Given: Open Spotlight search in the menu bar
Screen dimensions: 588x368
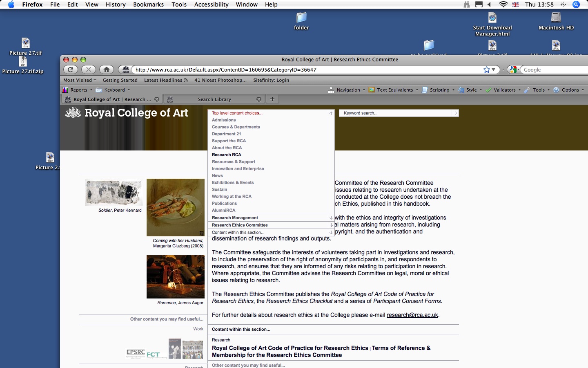Looking at the screenshot, I should pos(576,4).
